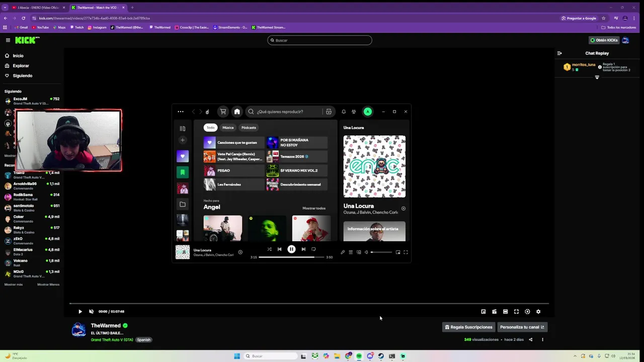Open the RodikSama channel
The width and height of the screenshot is (644, 362).
click(x=32, y=197)
